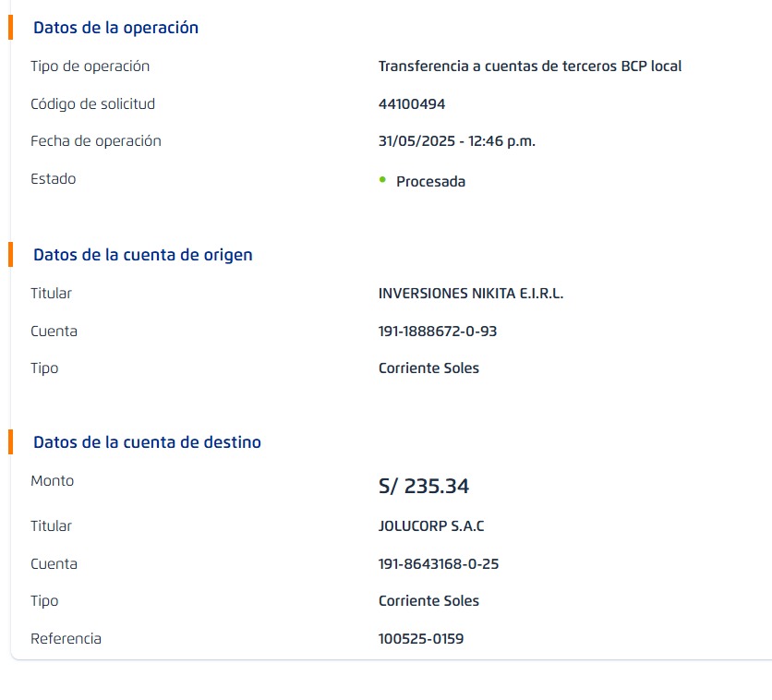Click the origin account number 191-1888672-0-93

(438, 331)
